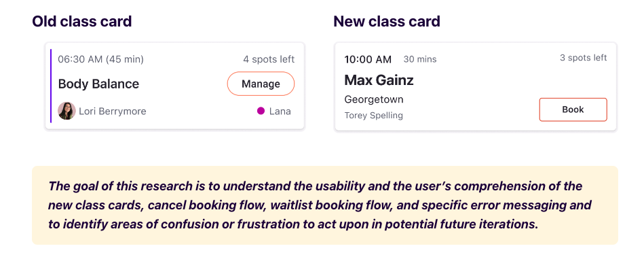
Task: Click instructor name Lori Berrymore
Action: pyautogui.click(x=112, y=111)
